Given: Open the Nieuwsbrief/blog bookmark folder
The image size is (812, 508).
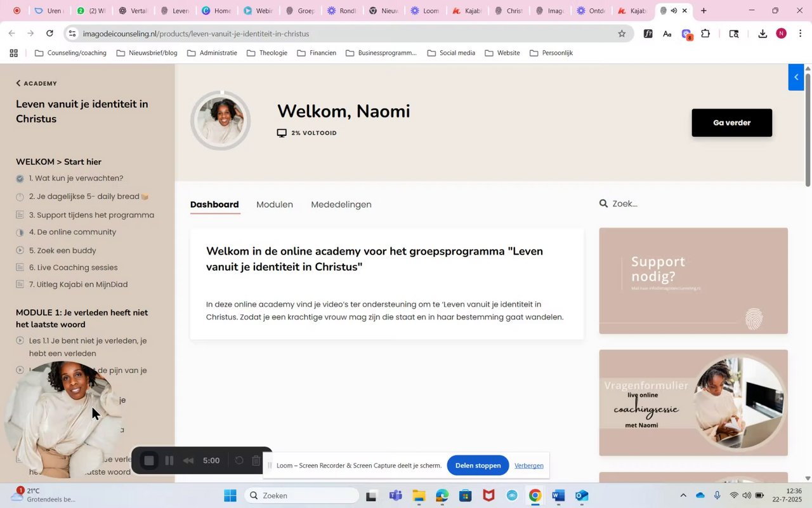Looking at the screenshot, I should (x=147, y=53).
